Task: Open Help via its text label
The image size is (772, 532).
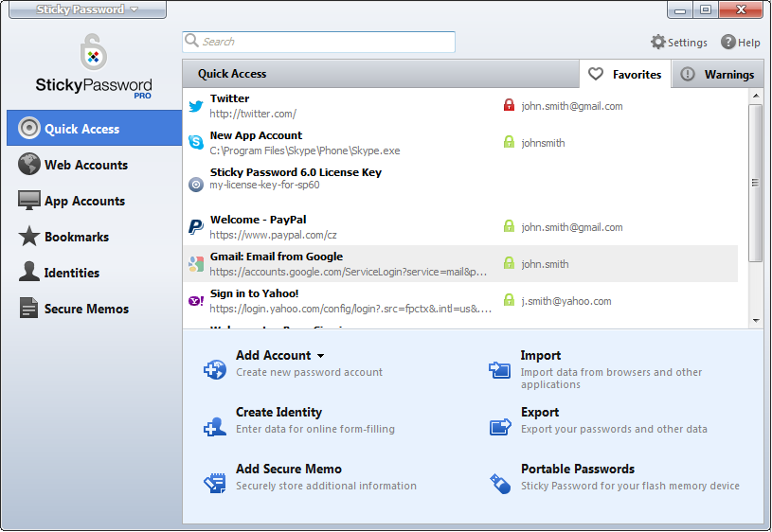Action: 749,43
